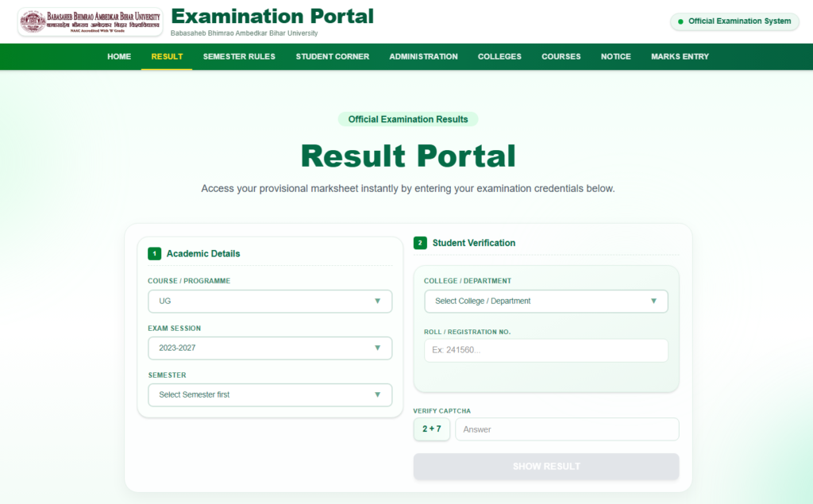Click the VERIFY CAPTCHA label

pyautogui.click(x=441, y=410)
